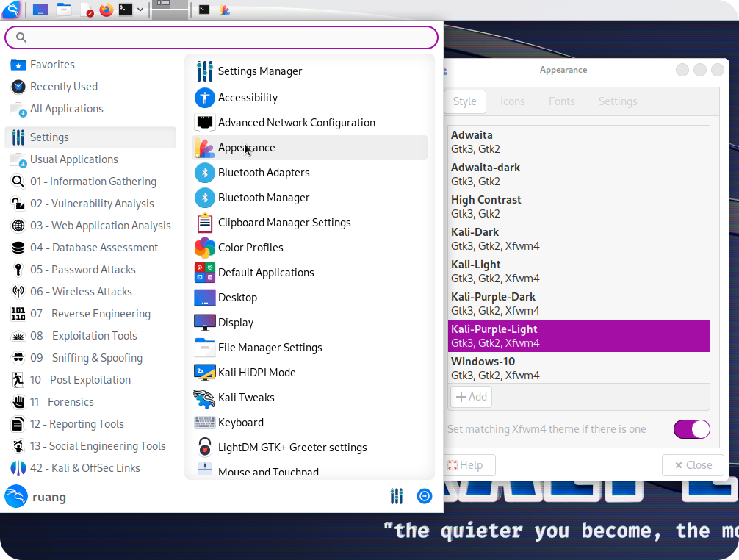Select the Kali-Dark theme
739x560 pixels.
[x=579, y=239]
